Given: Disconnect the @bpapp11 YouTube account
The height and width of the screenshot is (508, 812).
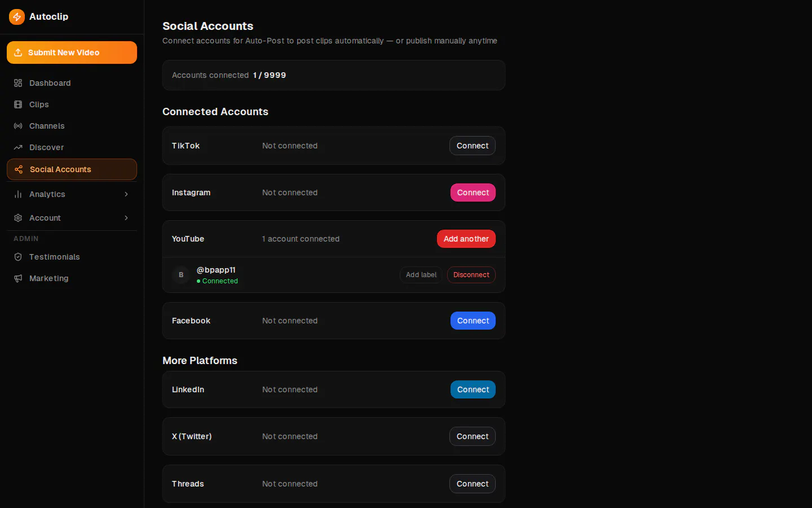Looking at the screenshot, I should point(471,275).
